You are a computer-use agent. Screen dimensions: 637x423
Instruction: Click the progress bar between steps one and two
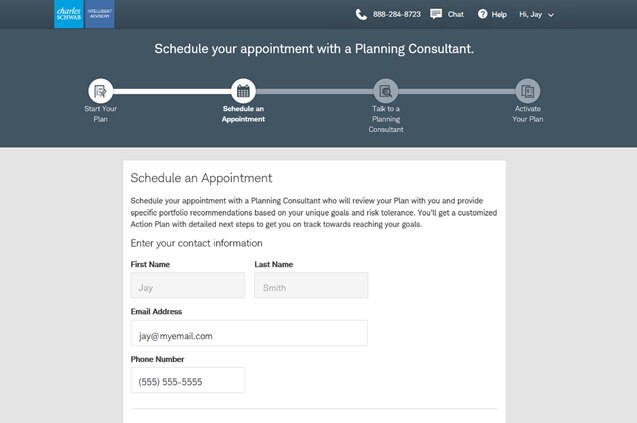click(x=172, y=91)
